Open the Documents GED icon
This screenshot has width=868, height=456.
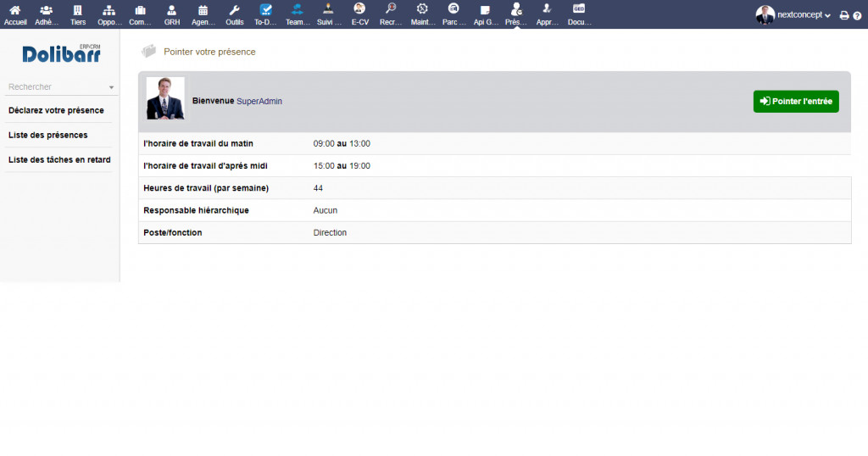(579, 8)
